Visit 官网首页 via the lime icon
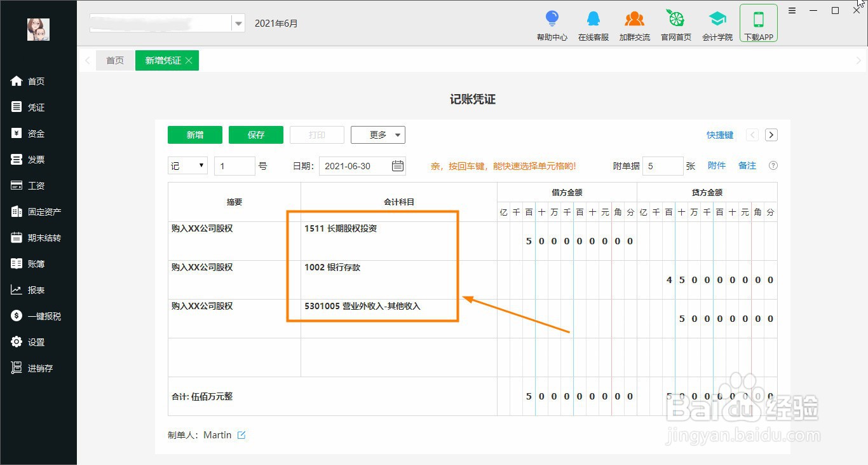Image resolution: width=868 pixels, height=465 pixels. coord(675,24)
